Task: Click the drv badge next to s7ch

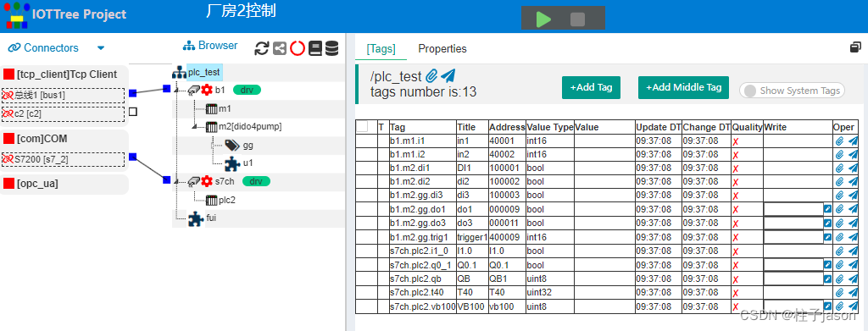Action: pos(256,180)
